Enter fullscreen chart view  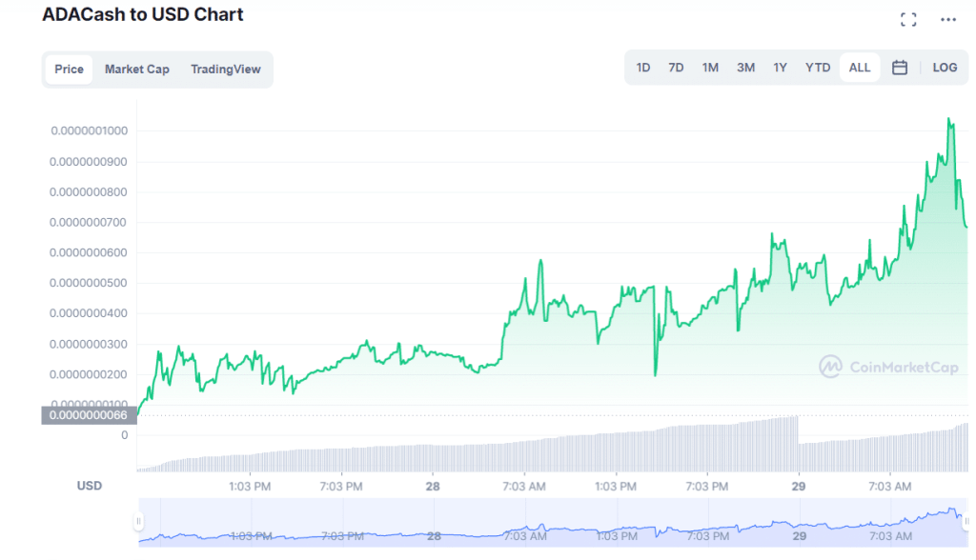click(x=908, y=19)
